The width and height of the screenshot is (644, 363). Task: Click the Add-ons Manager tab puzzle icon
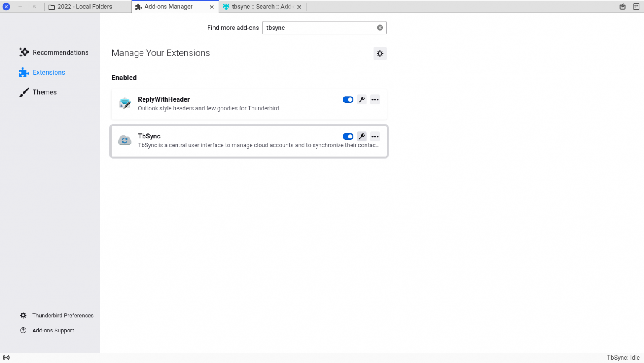point(139,7)
